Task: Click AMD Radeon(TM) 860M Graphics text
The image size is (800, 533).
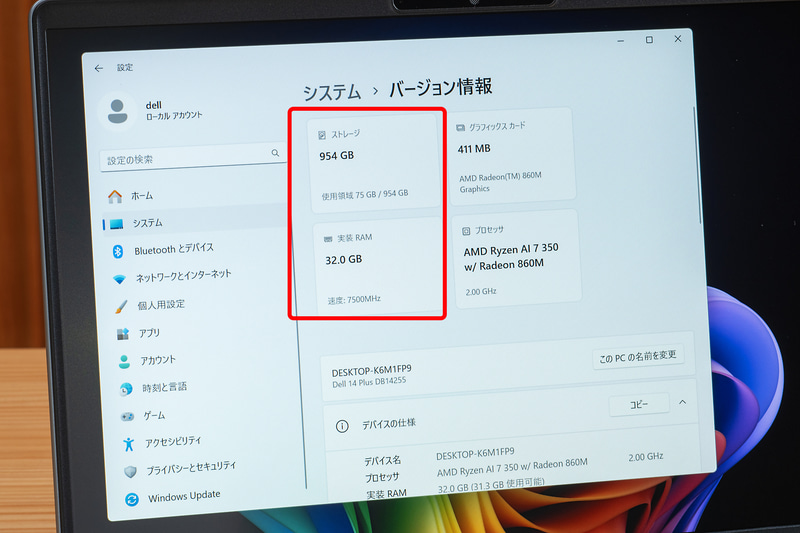Action: coord(500,183)
